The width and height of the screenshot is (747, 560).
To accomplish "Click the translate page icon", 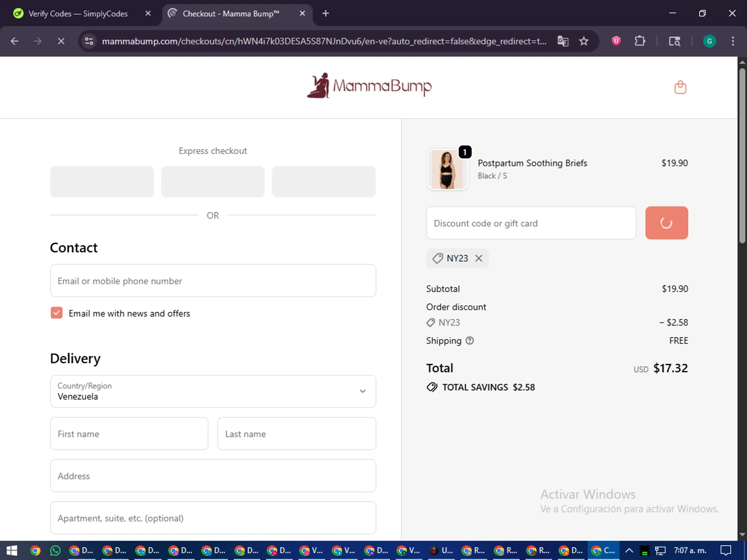I will point(563,41).
